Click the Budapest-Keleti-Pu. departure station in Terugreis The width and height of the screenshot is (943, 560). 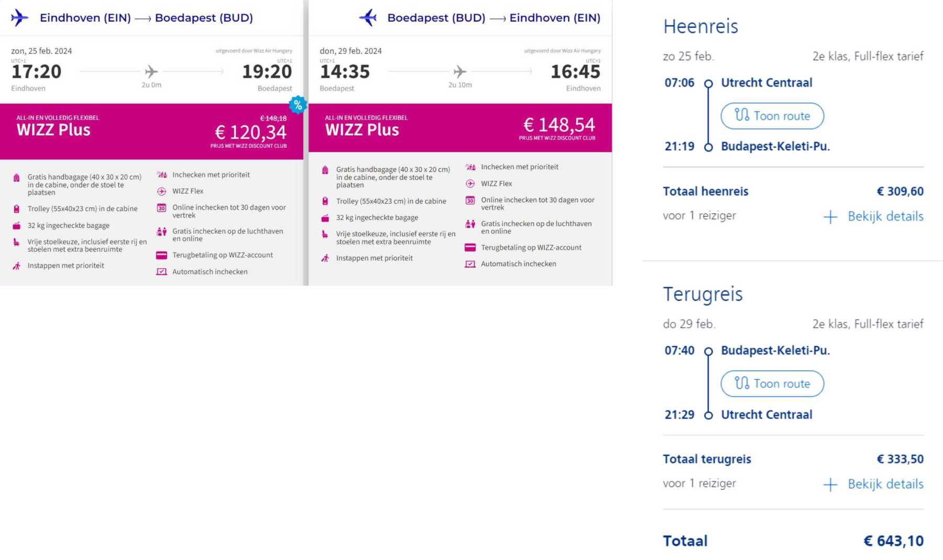(x=775, y=350)
